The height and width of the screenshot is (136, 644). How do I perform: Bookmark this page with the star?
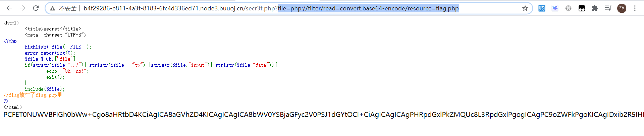point(525,8)
